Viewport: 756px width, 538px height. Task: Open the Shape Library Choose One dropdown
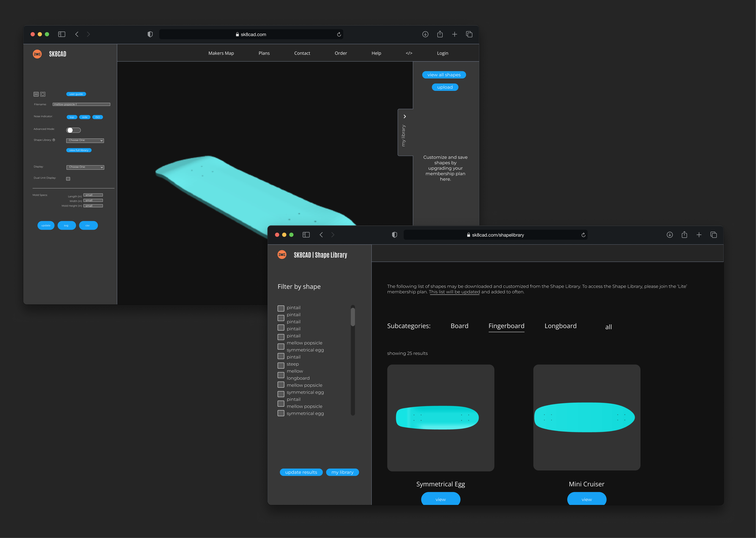tap(85, 140)
